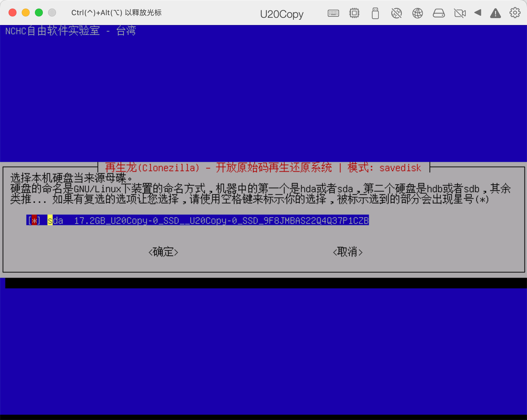Click the disabled shutter camera icon
This screenshot has width=527, height=420.
click(397, 13)
